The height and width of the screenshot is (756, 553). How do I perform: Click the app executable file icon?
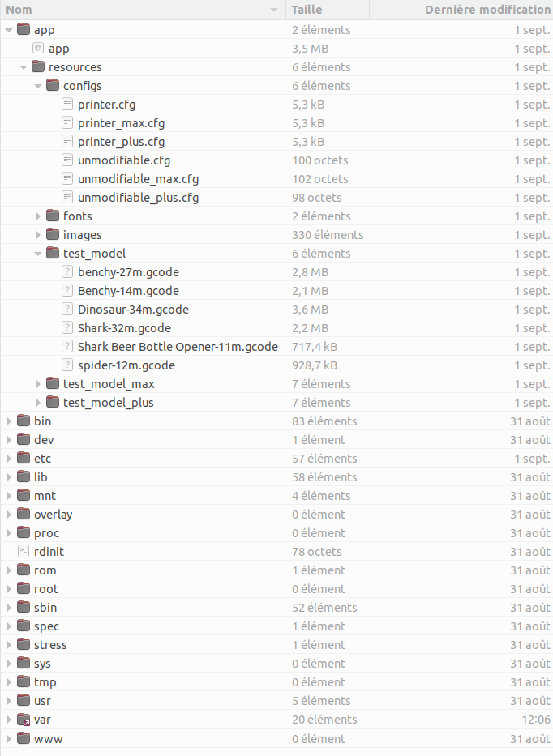pyautogui.click(x=38, y=49)
